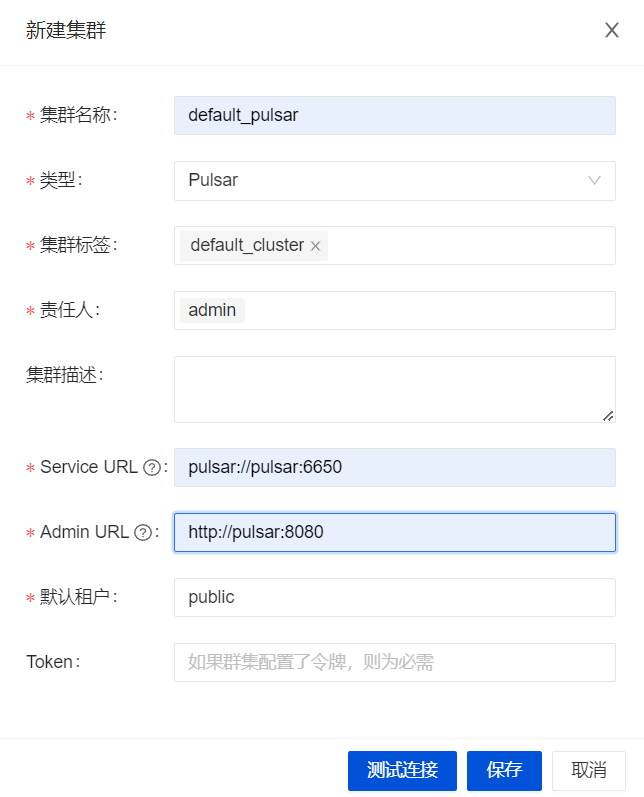
Task: Save the cluster with 保存
Action: [504, 770]
